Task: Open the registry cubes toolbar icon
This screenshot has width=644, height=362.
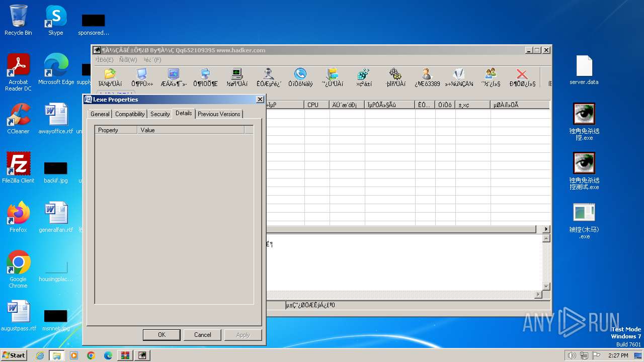Action: (364, 78)
